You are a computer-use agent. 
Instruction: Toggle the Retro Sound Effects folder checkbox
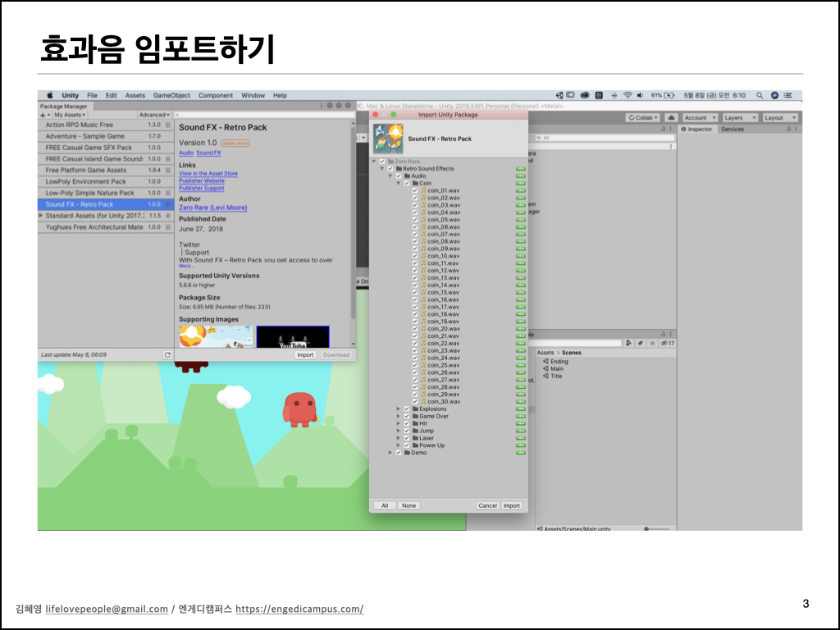[x=390, y=169]
